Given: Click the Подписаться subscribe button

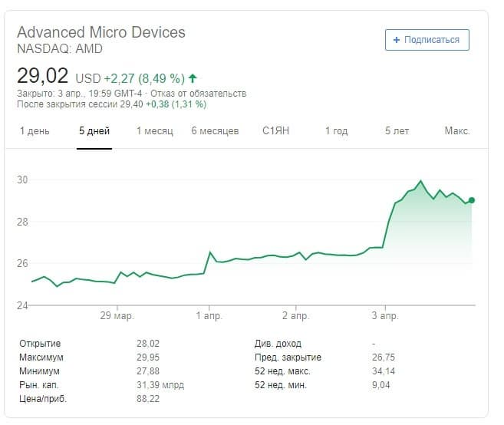Looking at the screenshot, I should tap(427, 40).
